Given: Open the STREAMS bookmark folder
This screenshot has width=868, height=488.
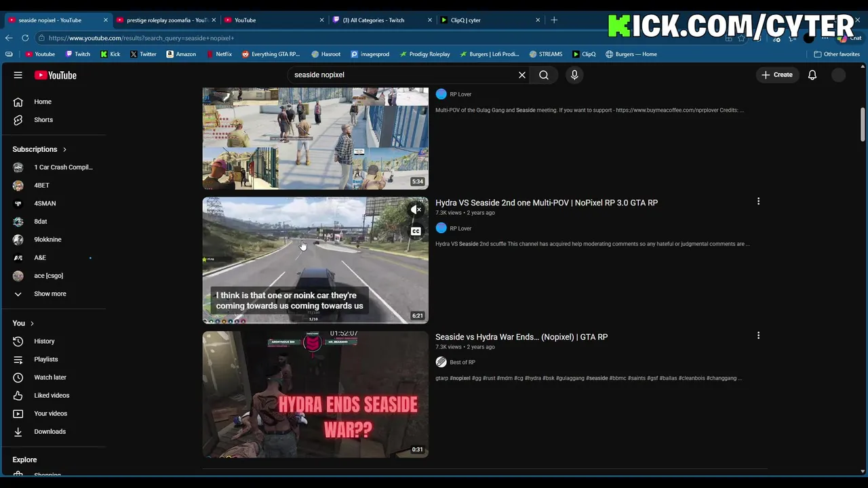Looking at the screenshot, I should [546, 54].
